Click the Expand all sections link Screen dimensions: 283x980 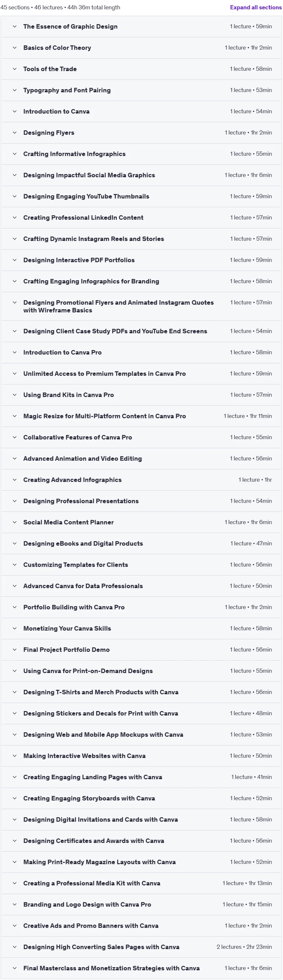[256, 7]
